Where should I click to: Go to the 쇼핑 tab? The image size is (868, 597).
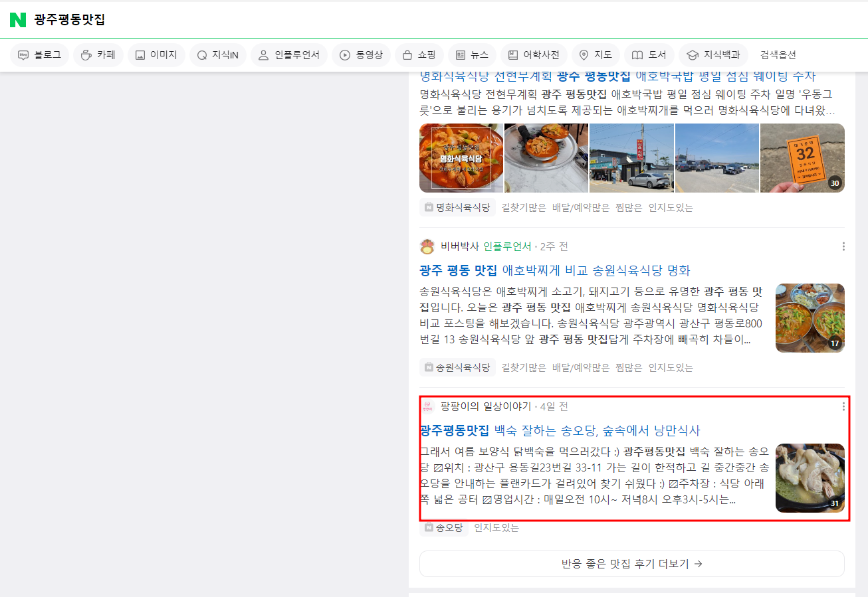pyautogui.click(x=419, y=55)
